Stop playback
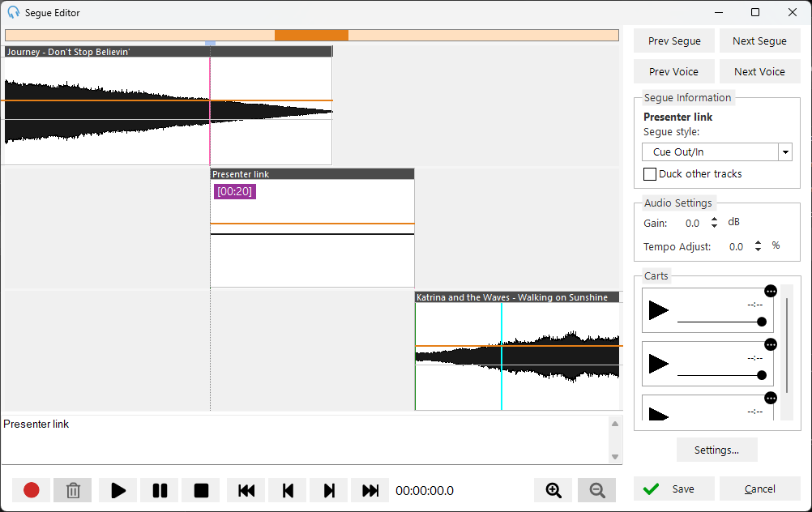812x512 pixels. tap(201, 490)
